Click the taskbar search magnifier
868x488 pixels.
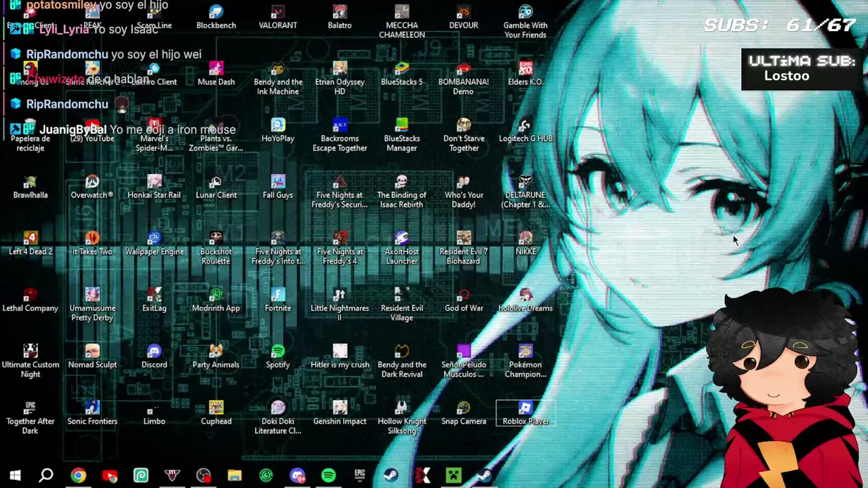click(46, 475)
